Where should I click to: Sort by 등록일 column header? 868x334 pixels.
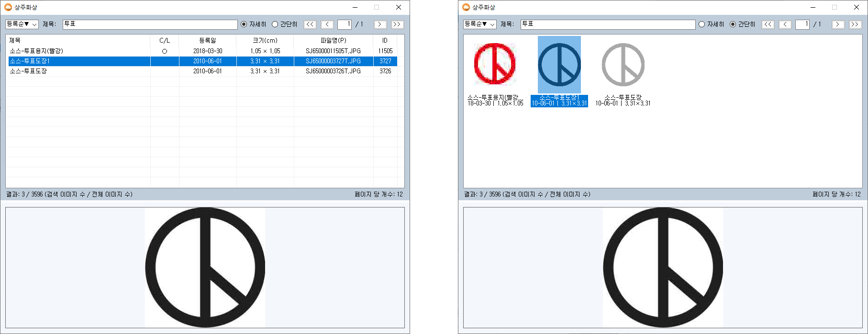click(208, 40)
